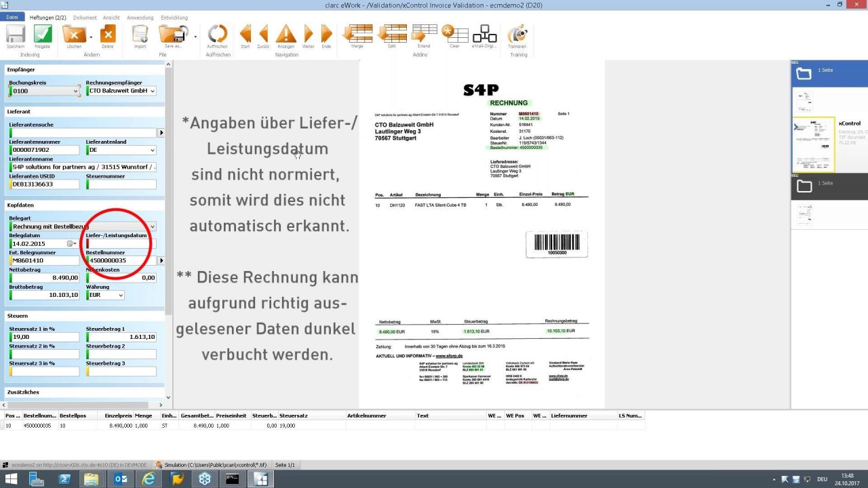Open Internet Explorer from the taskbar
Screen dimensions: 868x488
(x=149, y=479)
